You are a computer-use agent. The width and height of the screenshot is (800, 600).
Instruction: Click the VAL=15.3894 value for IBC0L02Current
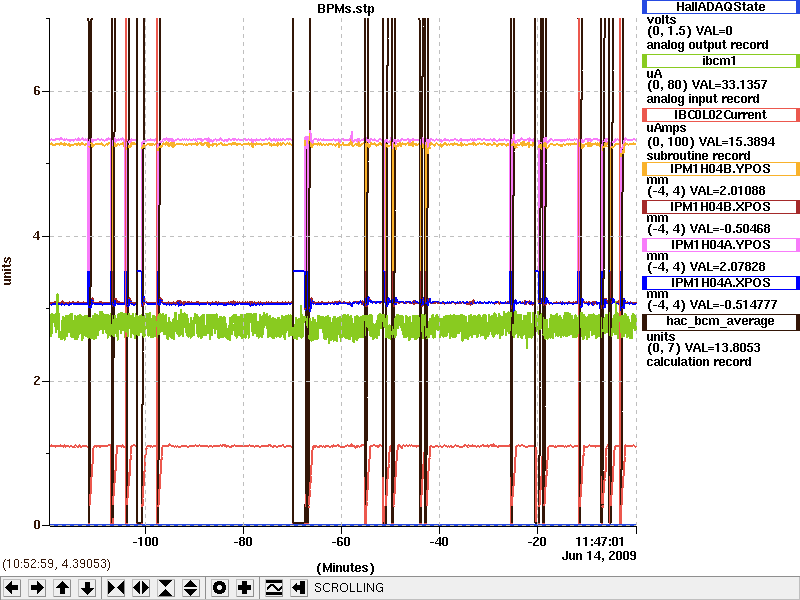coord(736,142)
